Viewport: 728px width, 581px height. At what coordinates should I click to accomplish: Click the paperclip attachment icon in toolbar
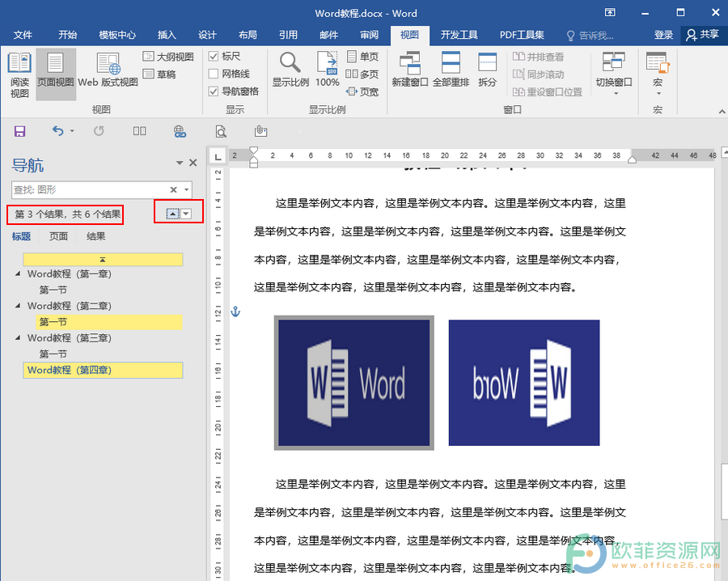(260, 131)
